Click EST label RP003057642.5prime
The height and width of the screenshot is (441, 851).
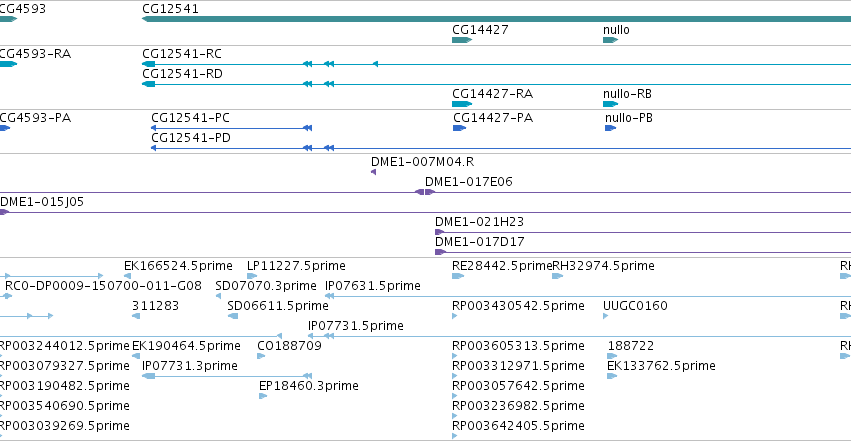518,386
